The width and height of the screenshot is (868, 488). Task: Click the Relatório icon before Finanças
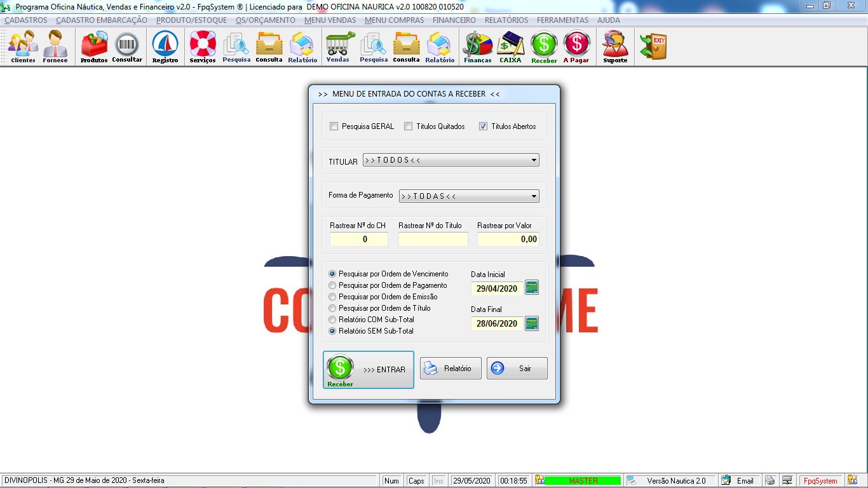440,47
